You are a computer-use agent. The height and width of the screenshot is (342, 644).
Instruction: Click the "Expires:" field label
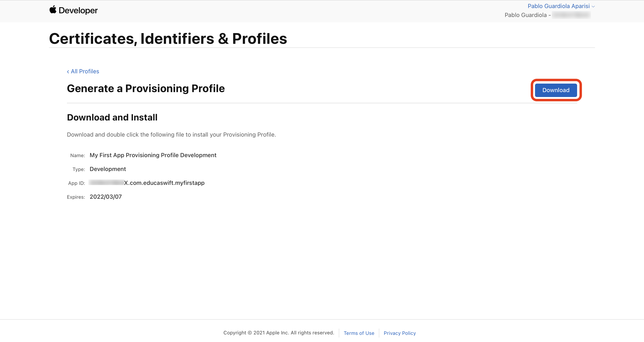click(x=76, y=197)
